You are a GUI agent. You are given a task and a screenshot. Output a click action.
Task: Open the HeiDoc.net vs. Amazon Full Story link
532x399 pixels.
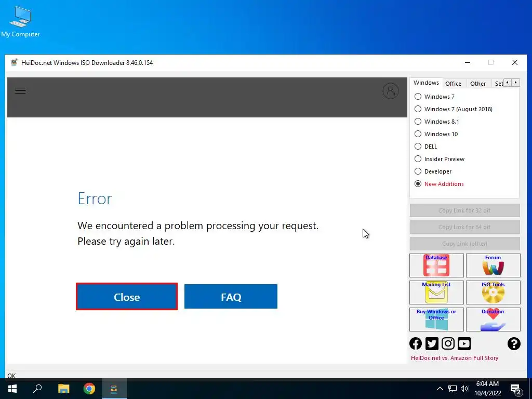(455, 358)
